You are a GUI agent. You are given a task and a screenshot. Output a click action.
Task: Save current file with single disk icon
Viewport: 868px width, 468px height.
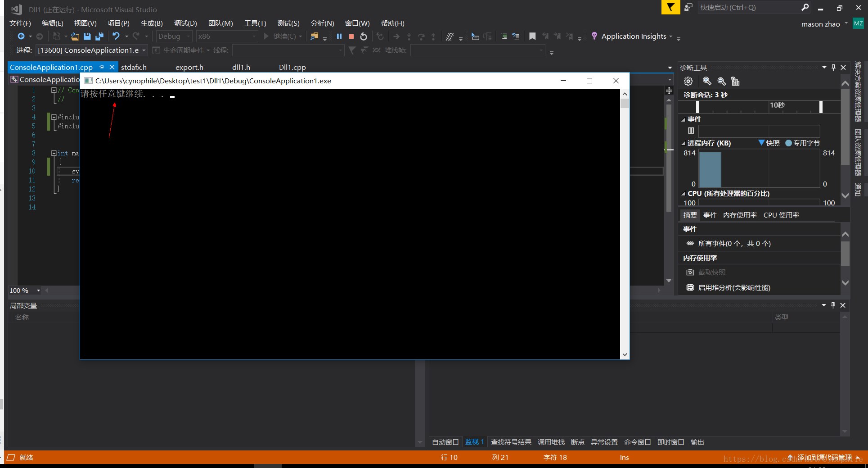pyautogui.click(x=87, y=36)
